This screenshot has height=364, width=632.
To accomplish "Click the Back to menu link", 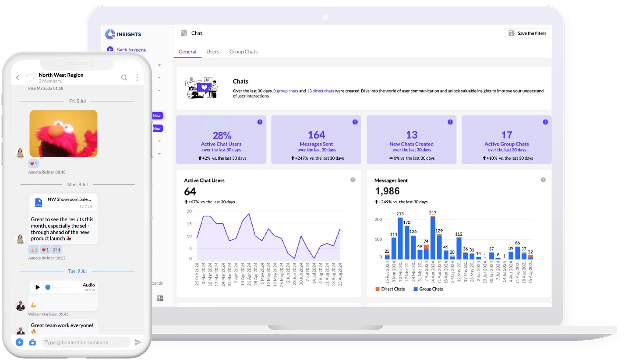I will pyautogui.click(x=131, y=50).
